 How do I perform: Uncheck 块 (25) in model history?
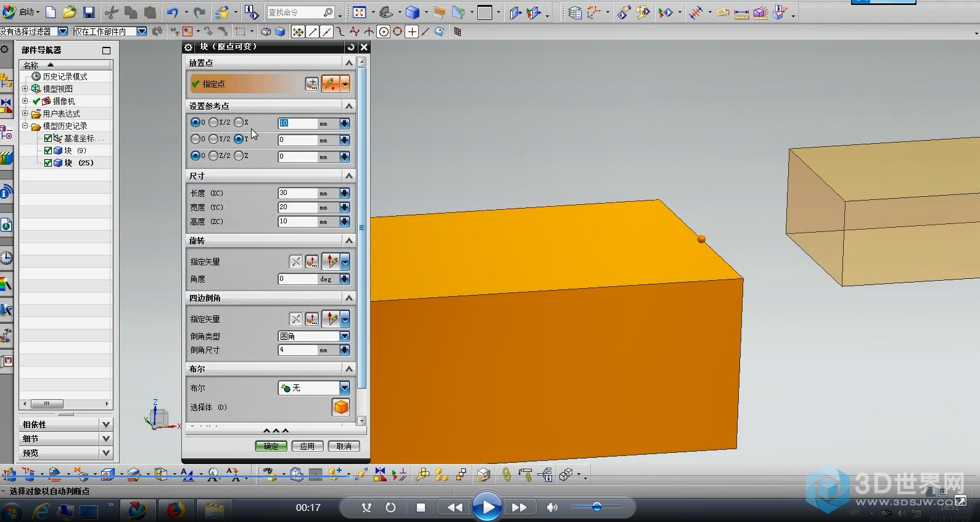48,163
